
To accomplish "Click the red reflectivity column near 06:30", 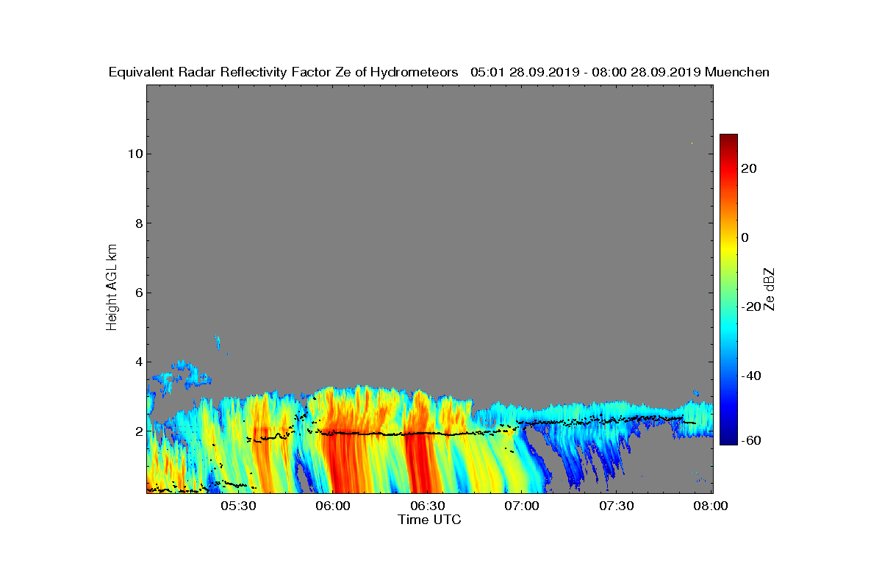I will pos(420,463).
